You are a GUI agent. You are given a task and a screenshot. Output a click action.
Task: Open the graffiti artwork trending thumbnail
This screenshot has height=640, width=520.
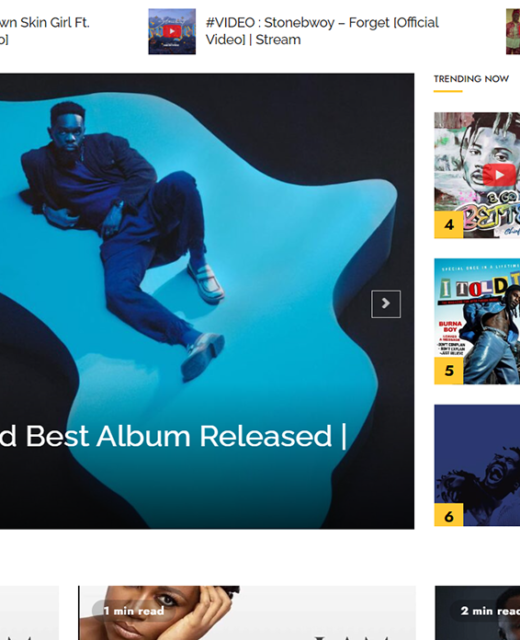point(477,175)
